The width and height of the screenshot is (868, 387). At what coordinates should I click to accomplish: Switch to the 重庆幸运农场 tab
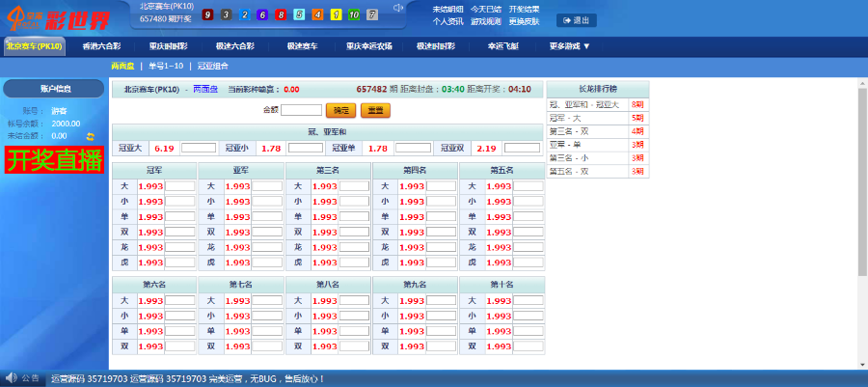(369, 46)
